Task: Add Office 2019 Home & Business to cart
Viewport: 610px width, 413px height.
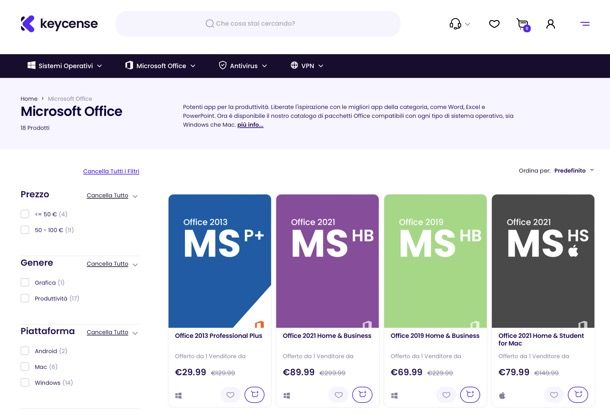Action: (470, 394)
